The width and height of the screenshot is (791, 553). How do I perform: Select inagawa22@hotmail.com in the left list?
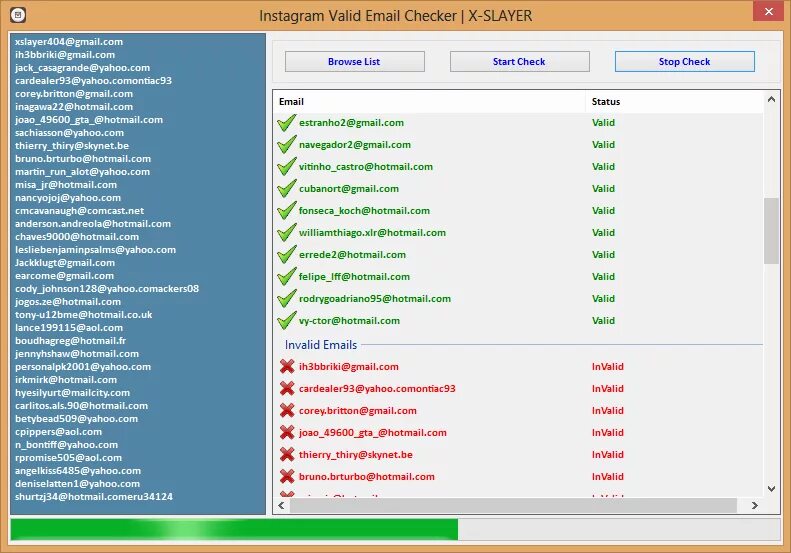(x=74, y=107)
